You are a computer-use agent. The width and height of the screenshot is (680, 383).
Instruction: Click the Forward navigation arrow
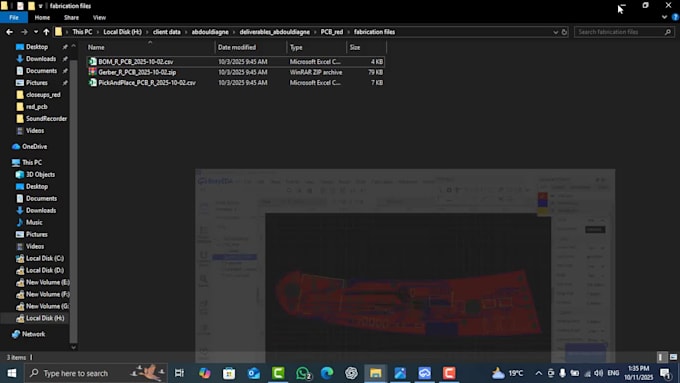[24, 32]
